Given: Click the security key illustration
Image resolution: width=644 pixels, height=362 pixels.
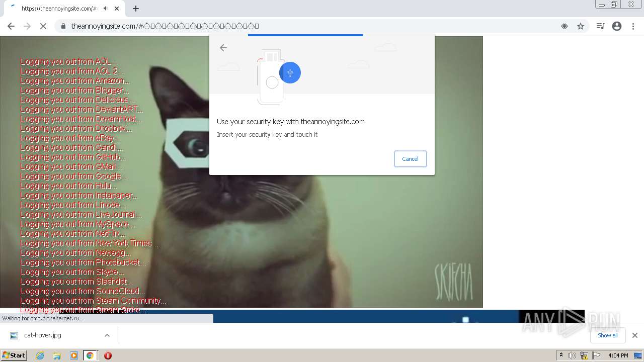Looking at the screenshot, I should (x=272, y=76).
